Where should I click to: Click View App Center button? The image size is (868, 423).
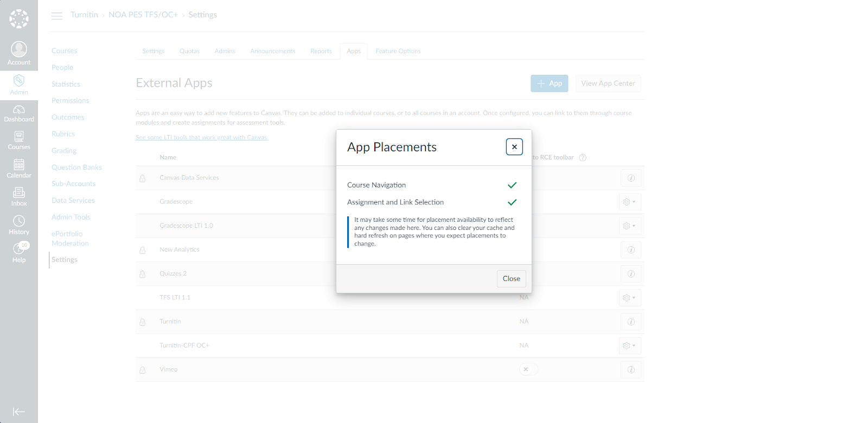click(608, 84)
